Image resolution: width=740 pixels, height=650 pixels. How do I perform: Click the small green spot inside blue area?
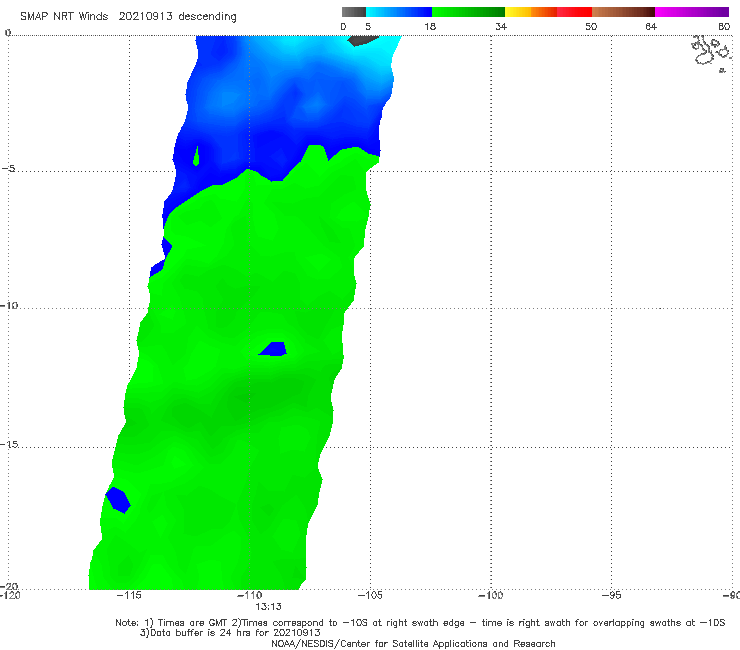(196, 156)
